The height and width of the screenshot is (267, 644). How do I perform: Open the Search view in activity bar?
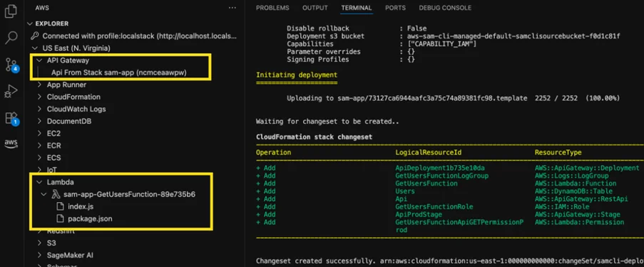[11, 37]
